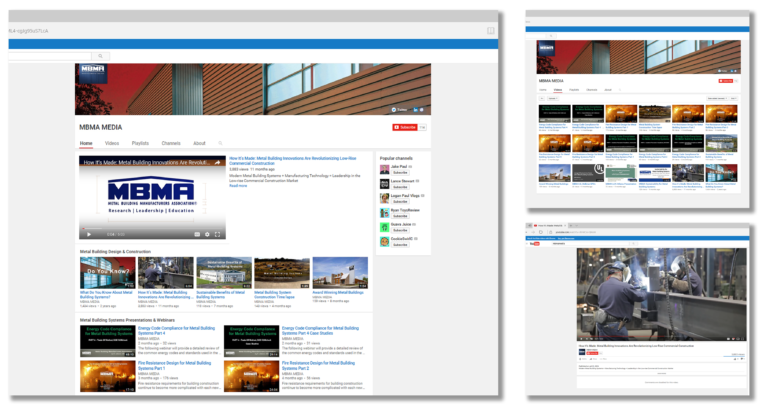768x415 pixels.
Task: Open settings gear on featured video player
Action: click(x=207, y=234)
